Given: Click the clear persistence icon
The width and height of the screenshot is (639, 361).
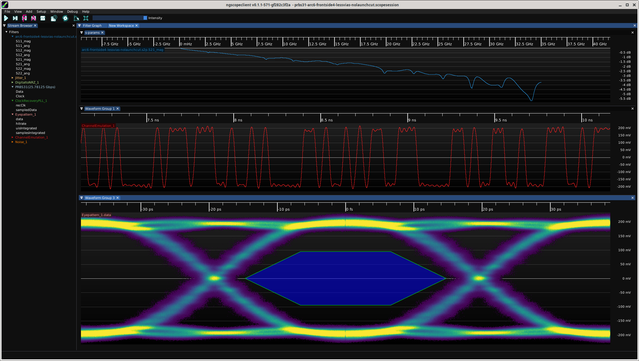Looking at the screenshot, I should coord(76,18).
